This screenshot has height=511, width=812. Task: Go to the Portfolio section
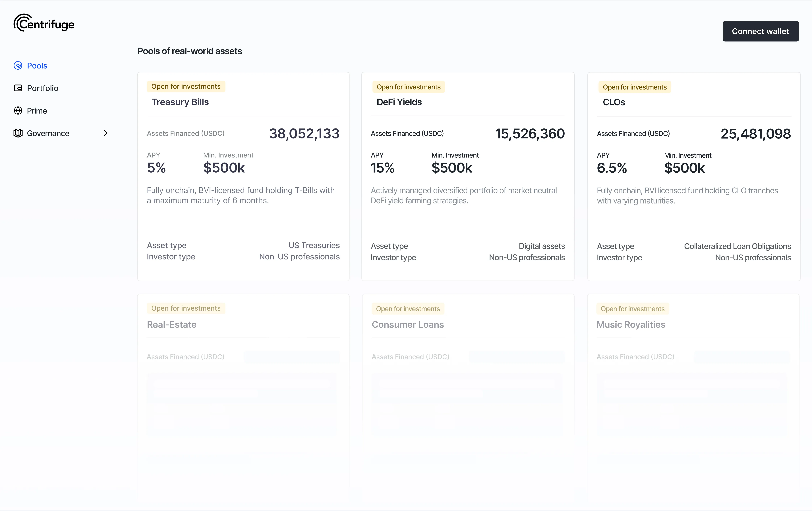coord(42,88)
